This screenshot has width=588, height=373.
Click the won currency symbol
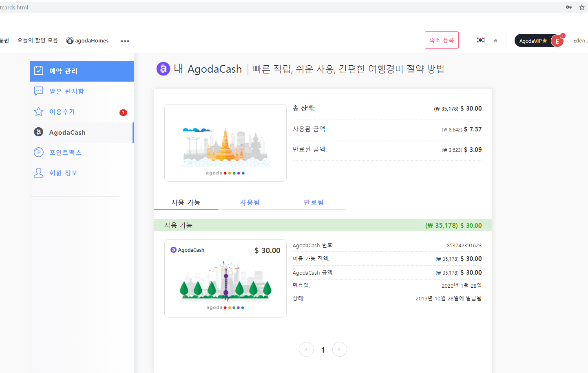point(495,40)
